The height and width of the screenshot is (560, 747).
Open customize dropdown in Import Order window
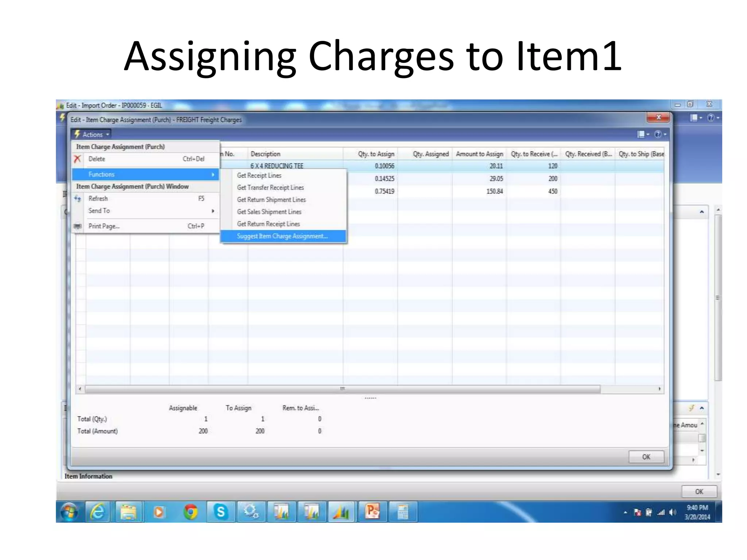[696, 118]
